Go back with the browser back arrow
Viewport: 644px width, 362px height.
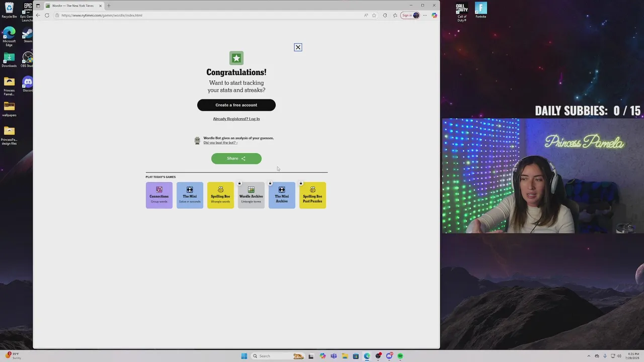point(38,15)
